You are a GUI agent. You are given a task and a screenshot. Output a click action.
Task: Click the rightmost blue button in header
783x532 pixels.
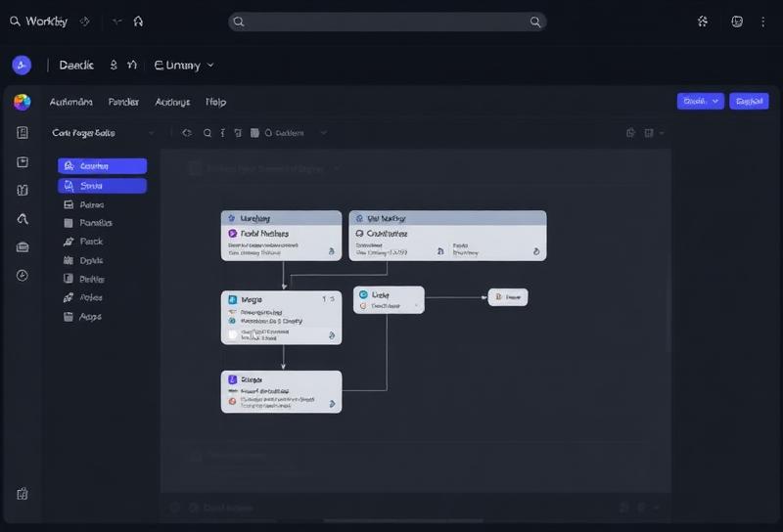coord(749,102)
